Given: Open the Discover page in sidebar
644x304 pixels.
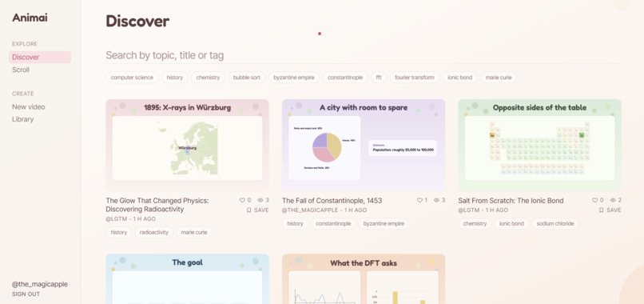Looking at the screenshot, I should [x=40, y=57].
